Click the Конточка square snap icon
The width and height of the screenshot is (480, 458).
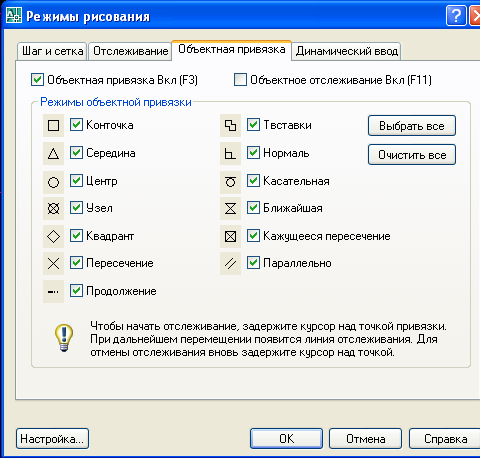coord(53,126)
